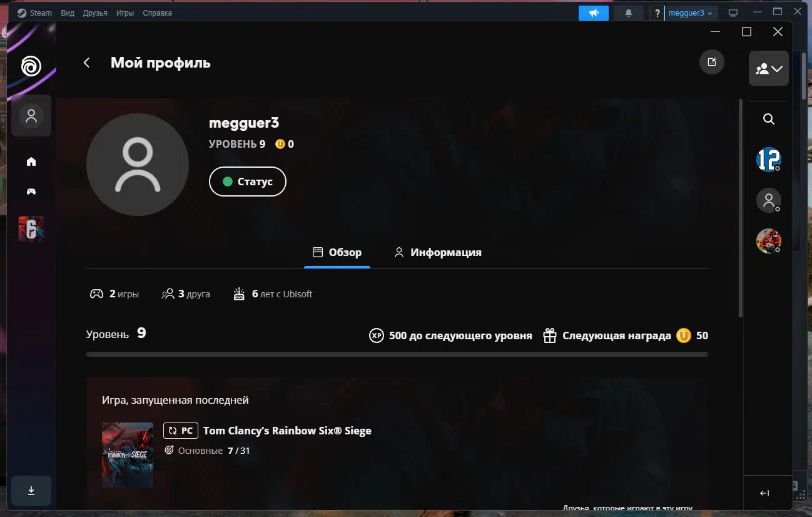The width and height of the screenshot is (812, 517).
Task: Click the 6 лет с Ubisoft stat
Action: tap(273, 294)
